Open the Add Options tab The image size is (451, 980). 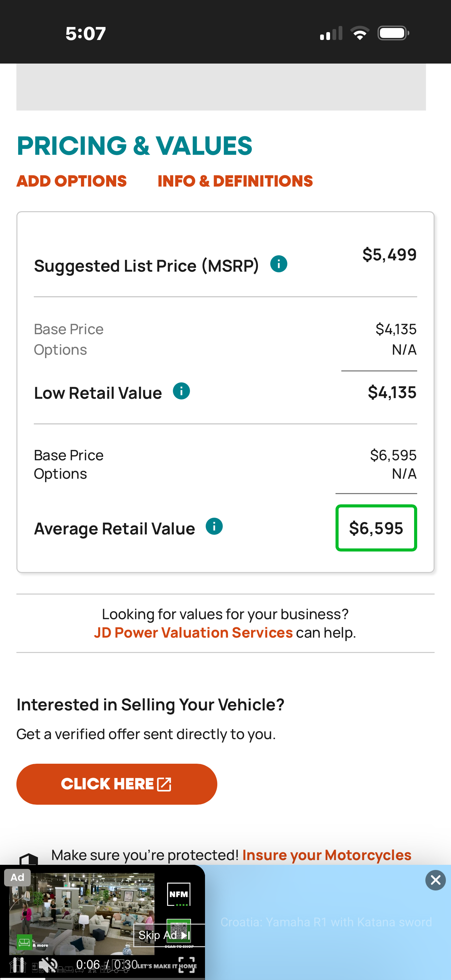click(71, 181)
